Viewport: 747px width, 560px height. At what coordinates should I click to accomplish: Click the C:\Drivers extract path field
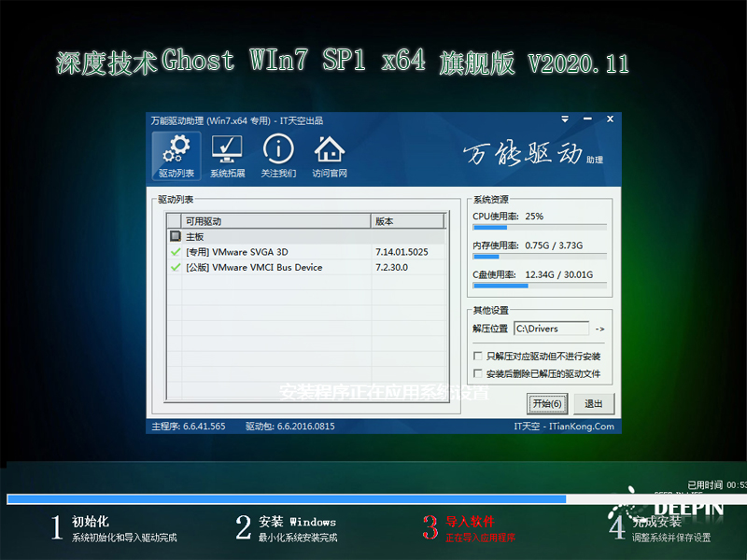point(551,329)
